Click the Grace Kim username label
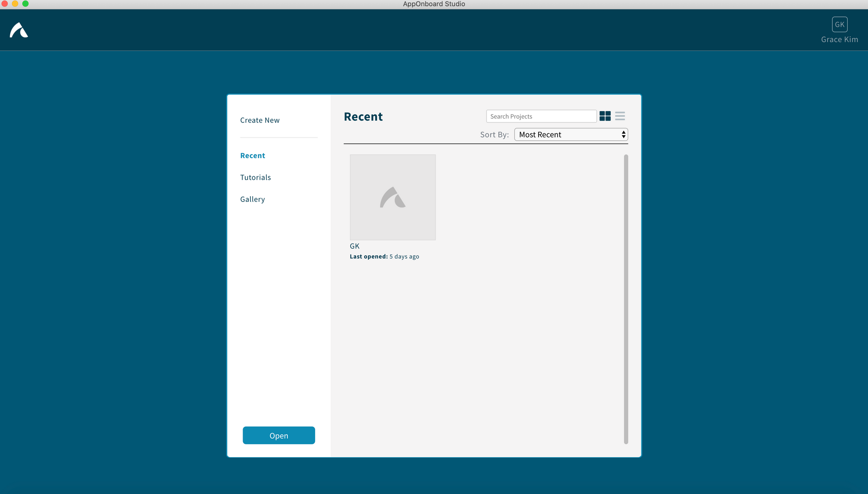The width and height of the screenshot is (868, 494). [x=839, y=40]
